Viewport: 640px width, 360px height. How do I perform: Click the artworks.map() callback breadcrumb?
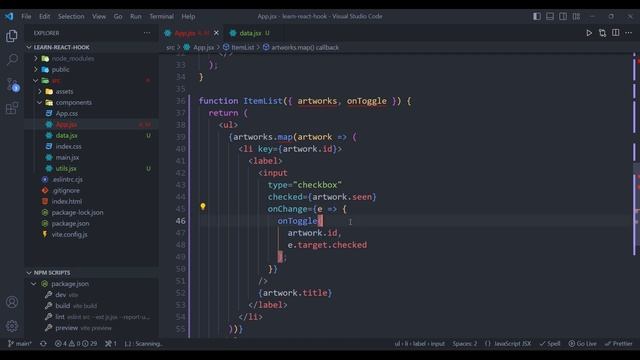click(x=301, y=47)
